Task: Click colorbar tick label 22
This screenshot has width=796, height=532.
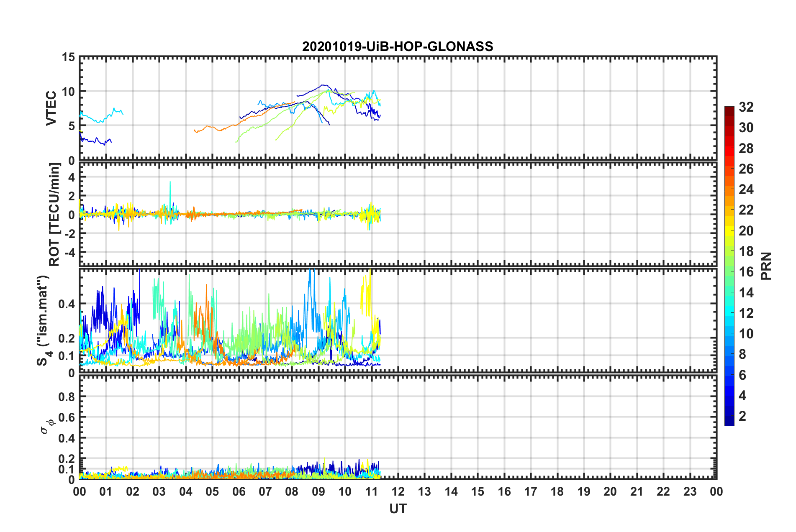Action: (746, 210)
